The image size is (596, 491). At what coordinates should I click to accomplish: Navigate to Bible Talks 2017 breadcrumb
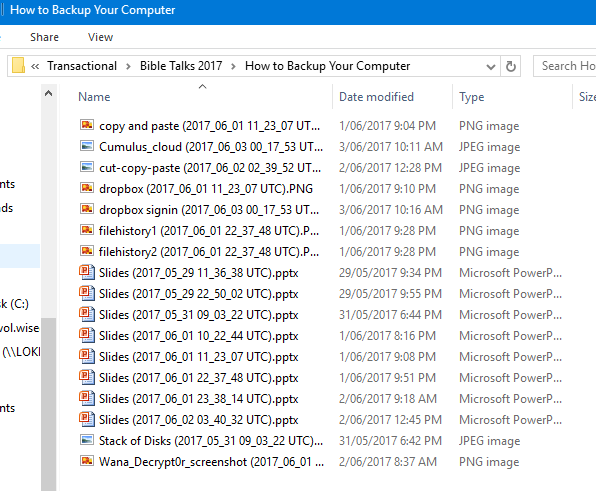click(x=181, y=66)
